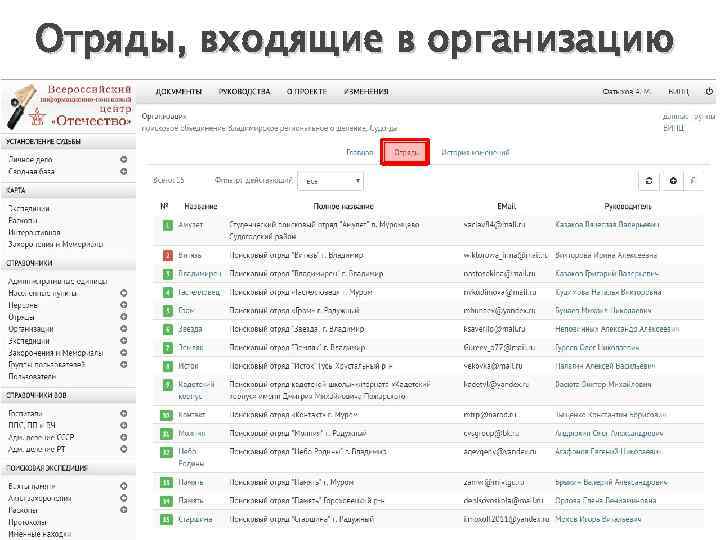The height and width of the screenshot is (540, 720).
Task: Switch to the История изменений tab
Action: click(x=475, y=152)
